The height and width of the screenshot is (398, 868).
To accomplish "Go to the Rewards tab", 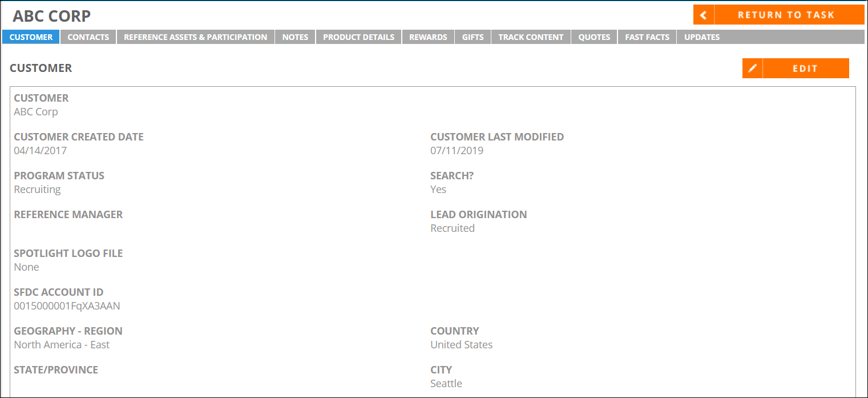I will [428, 37].
